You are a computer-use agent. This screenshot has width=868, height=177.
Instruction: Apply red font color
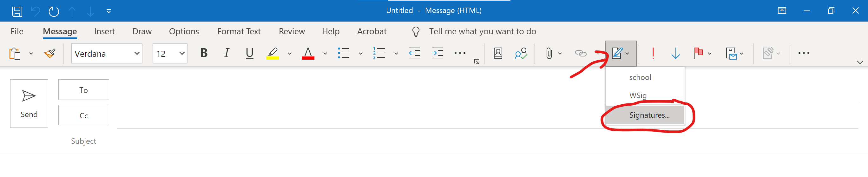pos(308,53)
